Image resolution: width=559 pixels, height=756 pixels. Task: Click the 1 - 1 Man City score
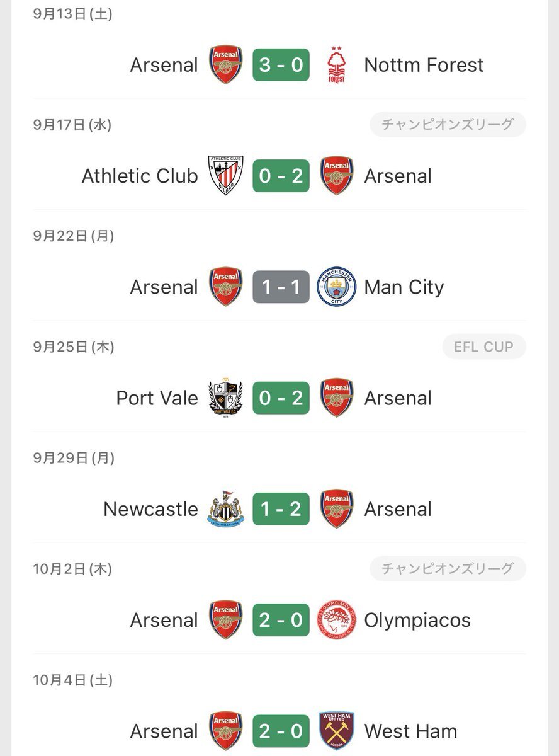[x=281, y=287]
